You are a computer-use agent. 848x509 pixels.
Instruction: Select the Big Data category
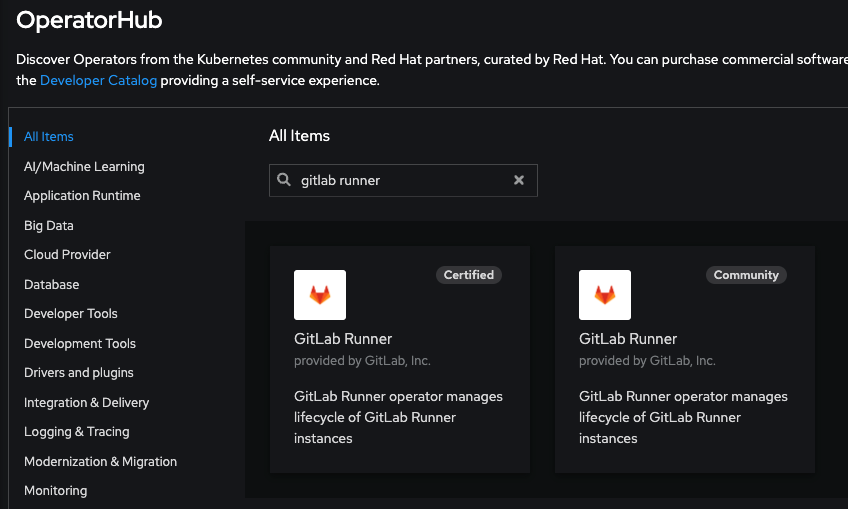pos(49,226)
